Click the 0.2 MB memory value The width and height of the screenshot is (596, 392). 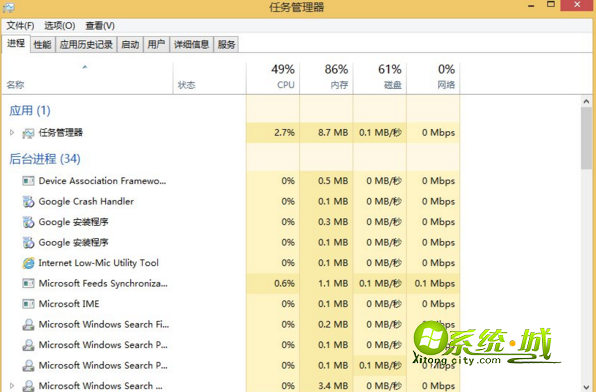point(333,325)
